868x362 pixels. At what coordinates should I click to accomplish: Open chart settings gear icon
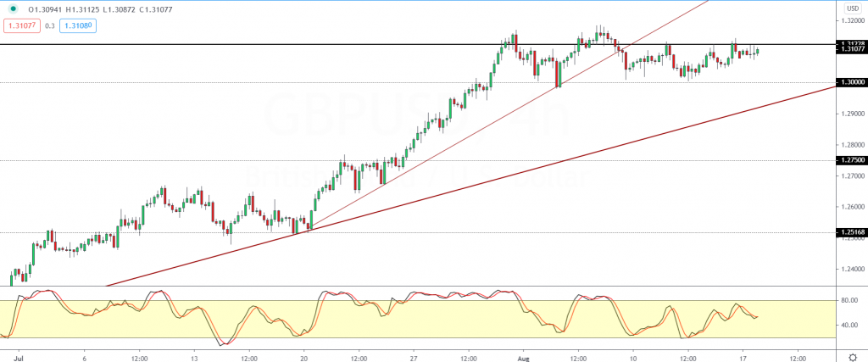coord(853,357)
